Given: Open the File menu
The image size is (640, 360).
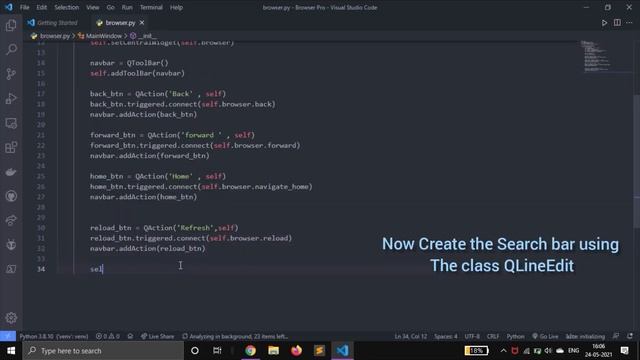Looking at the screenshot, I should (24, 7).
